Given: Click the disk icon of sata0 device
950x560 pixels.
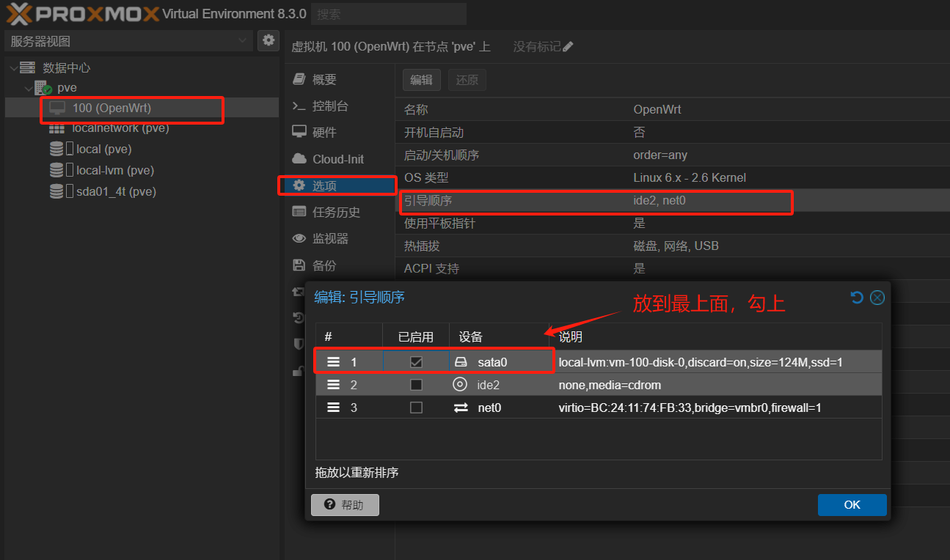Looking at the screenshot, I should pyautogui.click(x=461, y=362).
